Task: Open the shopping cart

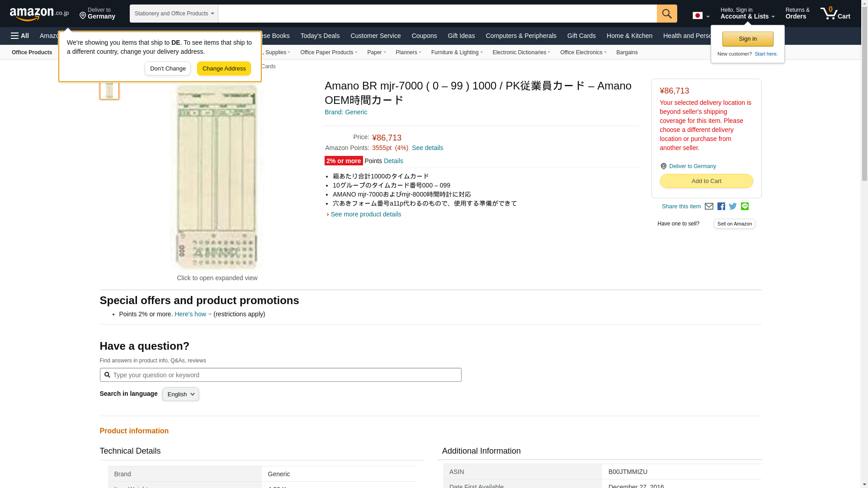Action: (x=835, y=14)
